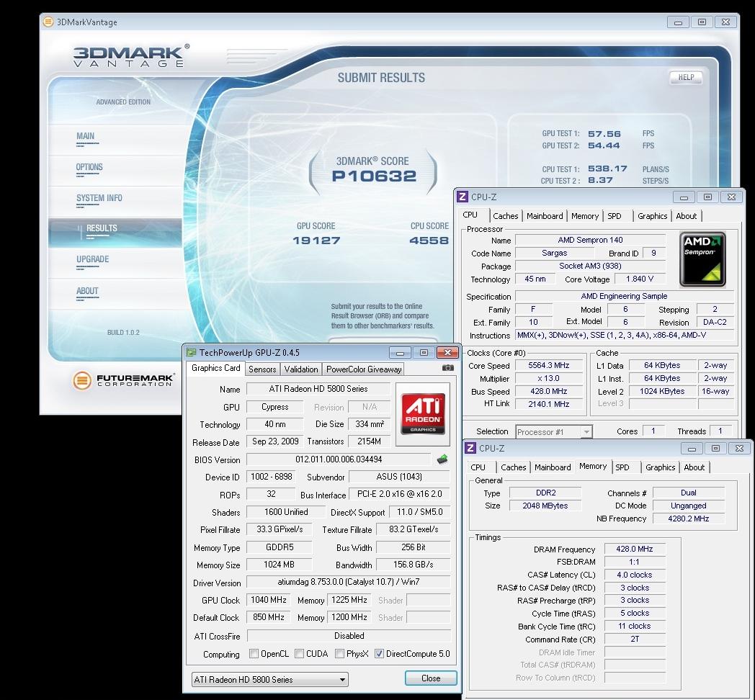Screen dimensions: 755x700
Task: Open About tab in lower CPU-Z window
Action: (694, 467)
